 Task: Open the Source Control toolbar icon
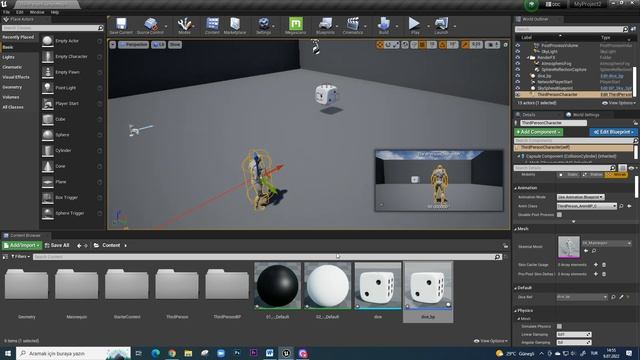[x=150, y=25]
